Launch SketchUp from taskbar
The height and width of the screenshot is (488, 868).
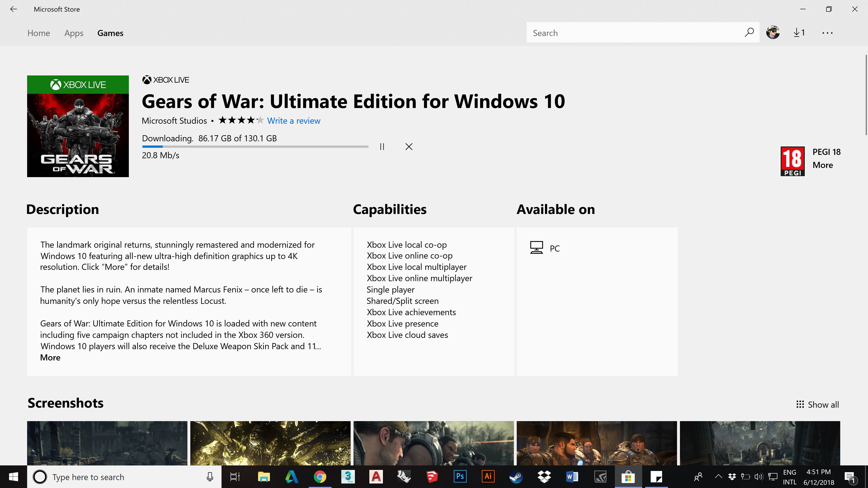click(x=432, y=477)
